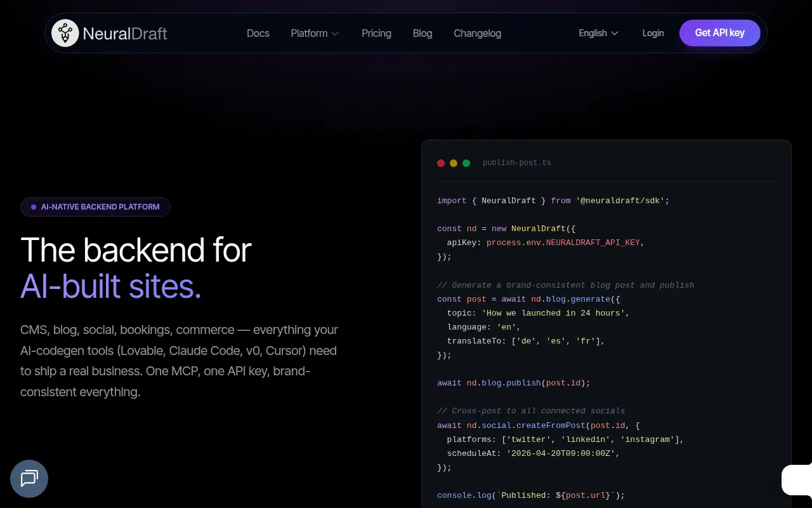Screen dimensions: 812x508
Task: Open the Pricing page
Action: coord(376,33)
